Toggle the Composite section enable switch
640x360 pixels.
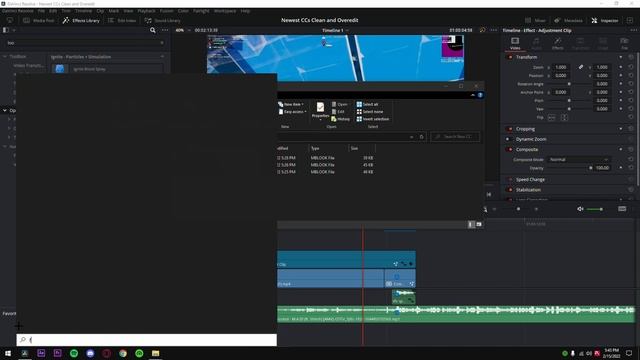point(510,149)
